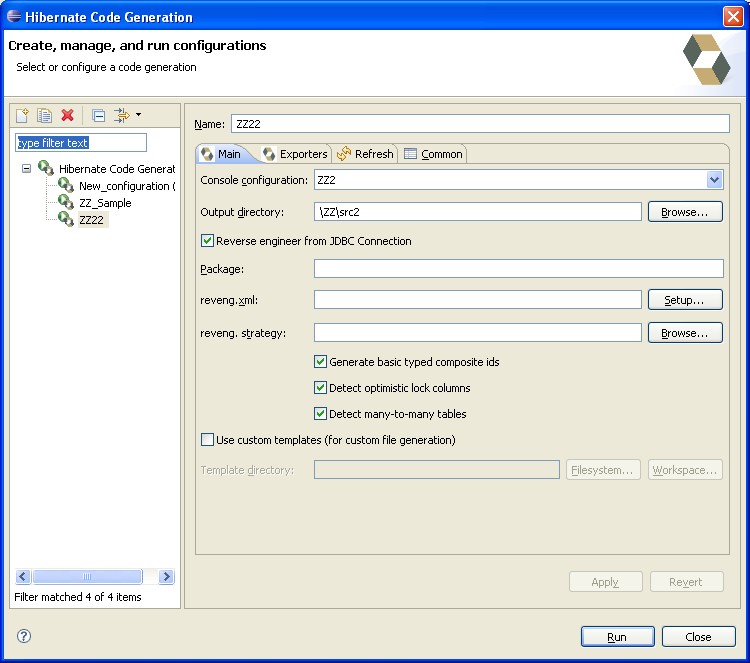Switch to the Exporters tab
This screenshot has height=663, width=750.
[x=295, y=154]
